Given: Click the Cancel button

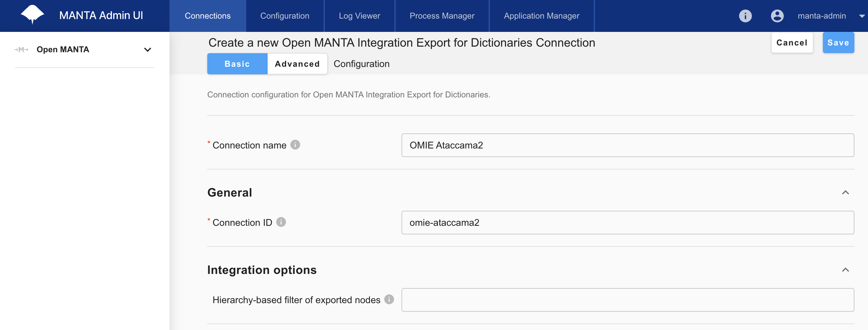Looking at the screenshot, I should pyautogui.click(x=791, y=42).
